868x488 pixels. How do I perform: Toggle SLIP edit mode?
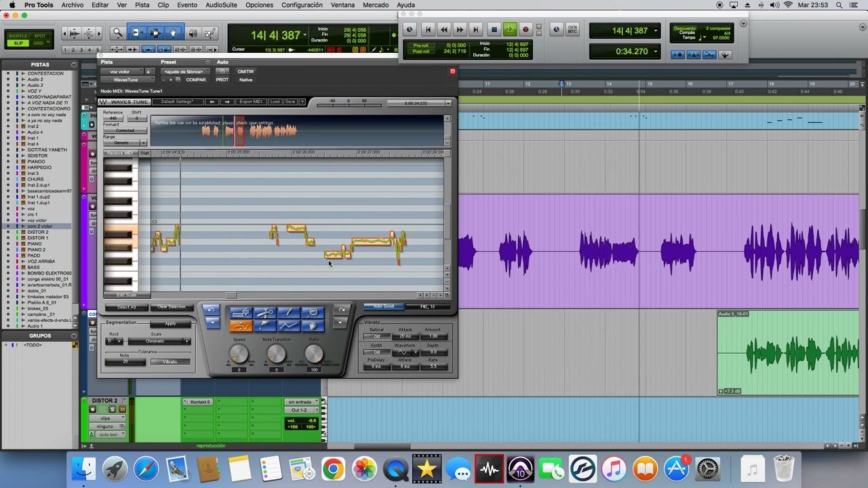pos(18,43)
